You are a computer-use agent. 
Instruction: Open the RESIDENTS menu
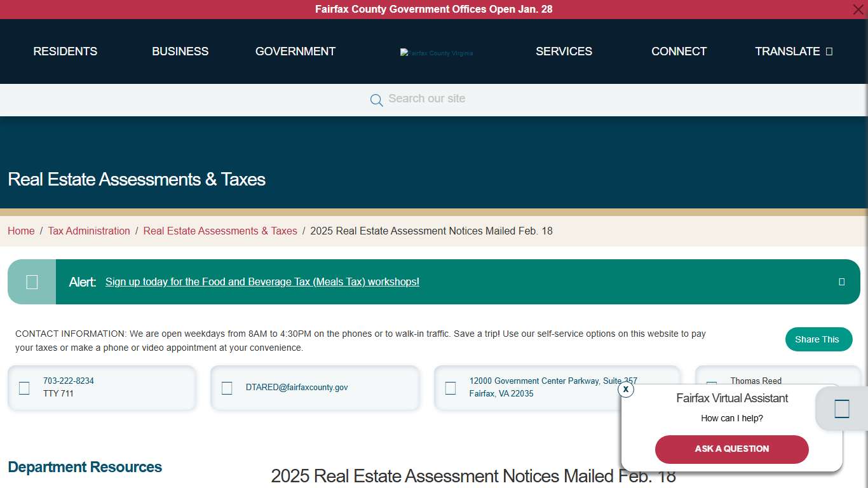pyautogui.click(x=65, y=51)
